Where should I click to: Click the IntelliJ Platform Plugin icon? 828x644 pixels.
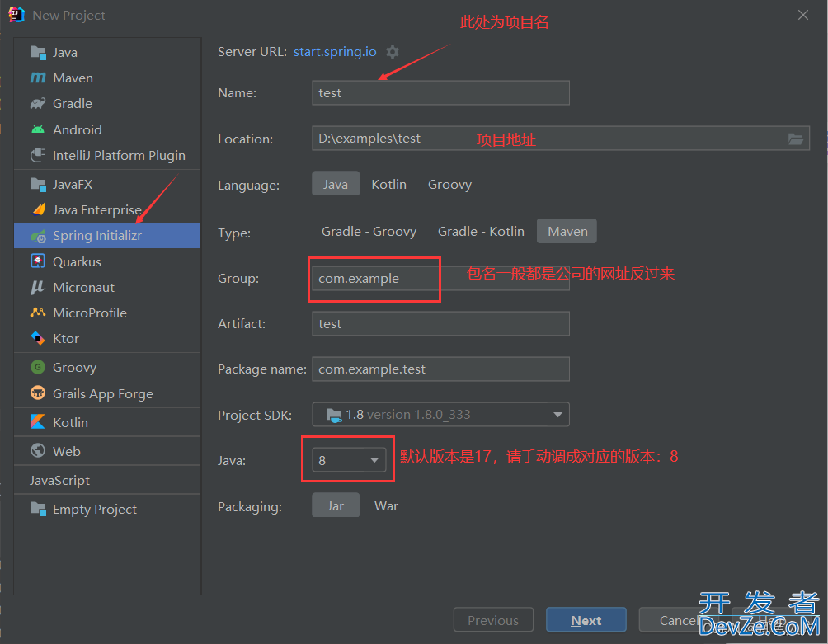(x=38, y=155)
